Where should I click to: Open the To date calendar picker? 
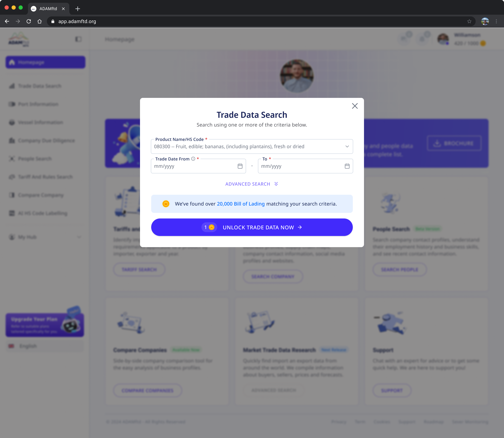click(347, 166)
